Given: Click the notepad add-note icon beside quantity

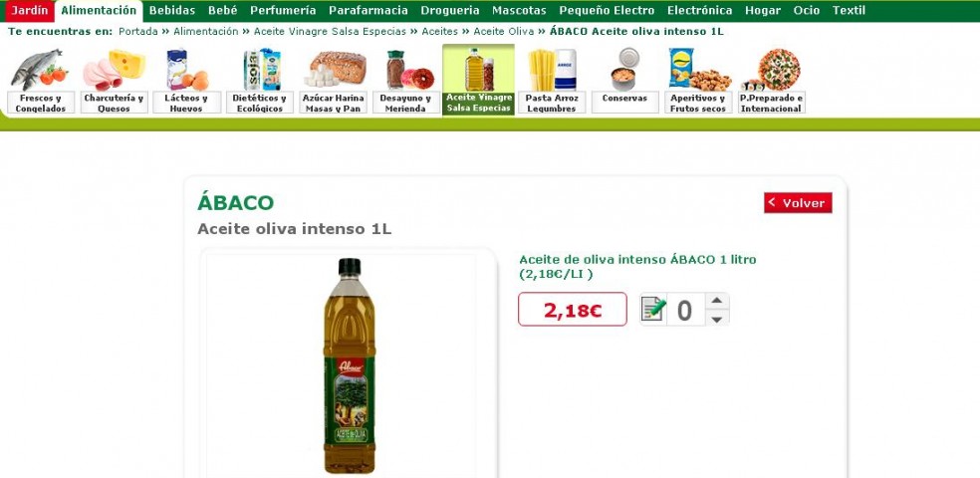Looking at the screenshot, I should pyautogui.click(x=653, y=310).
